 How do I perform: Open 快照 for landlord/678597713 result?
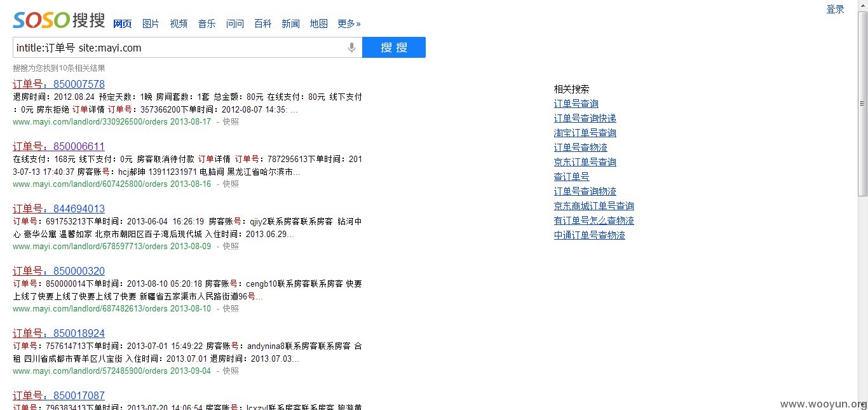pos(231,246)
